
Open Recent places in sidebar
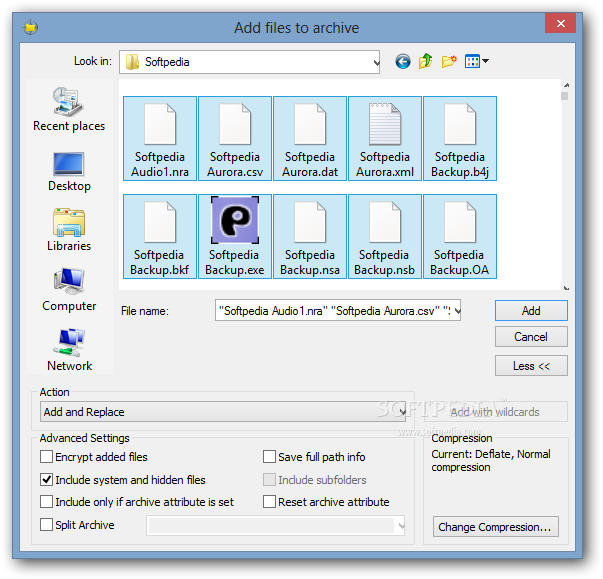69,110
